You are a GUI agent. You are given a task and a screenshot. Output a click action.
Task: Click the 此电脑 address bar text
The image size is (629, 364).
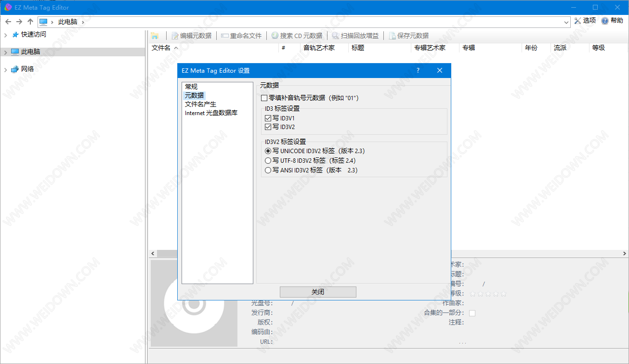tap(68, 22)
